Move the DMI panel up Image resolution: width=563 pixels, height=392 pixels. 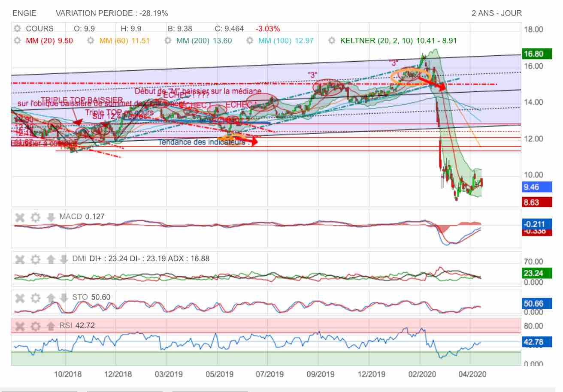(x=51, y=259)
